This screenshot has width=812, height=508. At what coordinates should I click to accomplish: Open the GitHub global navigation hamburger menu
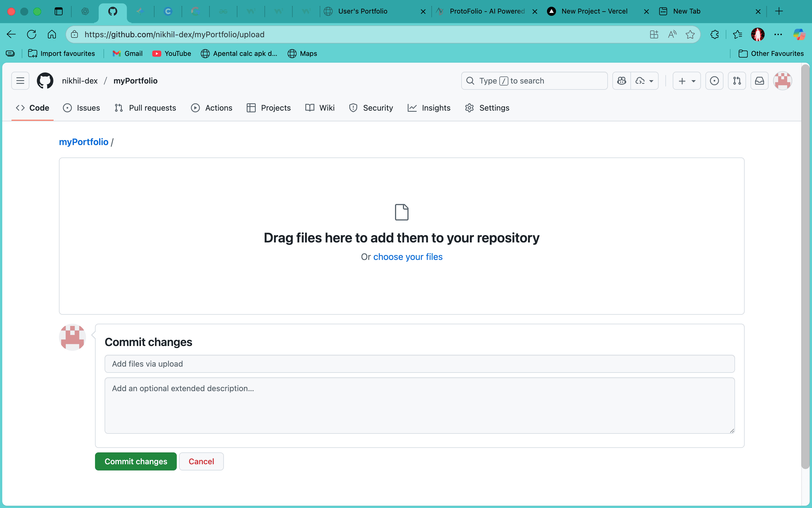pos(20,81)
